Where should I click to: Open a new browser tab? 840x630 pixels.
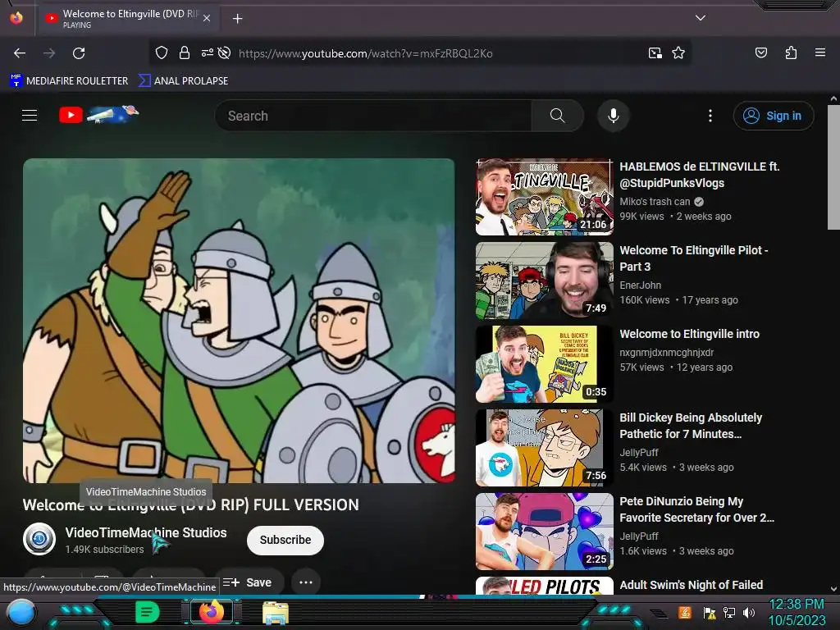click(x=237, y=19)
